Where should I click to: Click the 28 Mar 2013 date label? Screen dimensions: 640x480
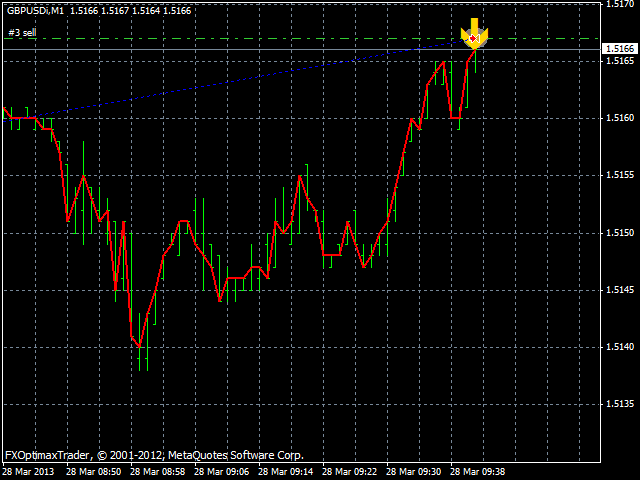tap(28, 472)
